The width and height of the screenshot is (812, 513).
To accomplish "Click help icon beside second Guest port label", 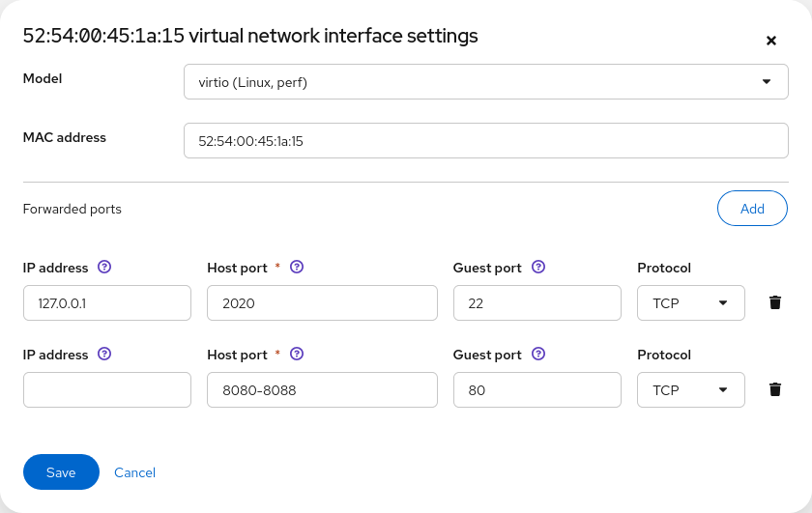I will (x=538, y=355).
